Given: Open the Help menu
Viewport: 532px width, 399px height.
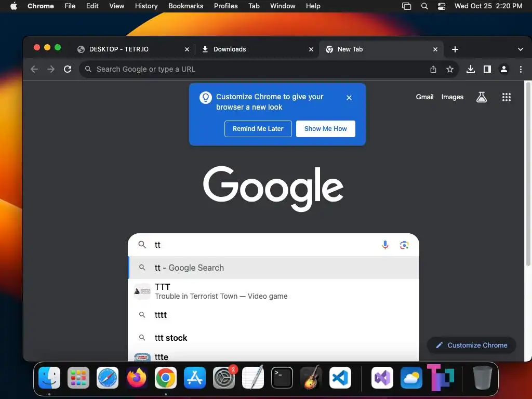Looking at the screenshot, I should point(313,6).
